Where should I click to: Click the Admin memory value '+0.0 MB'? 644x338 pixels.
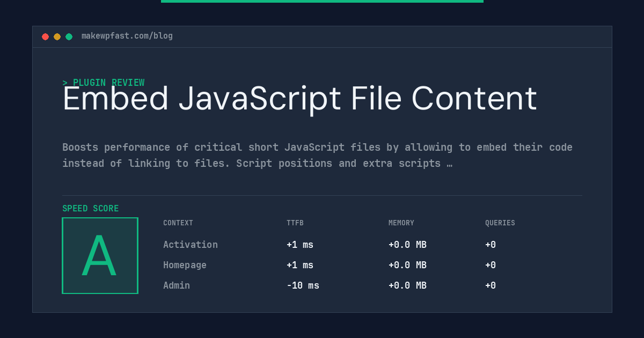coord(407,285)
